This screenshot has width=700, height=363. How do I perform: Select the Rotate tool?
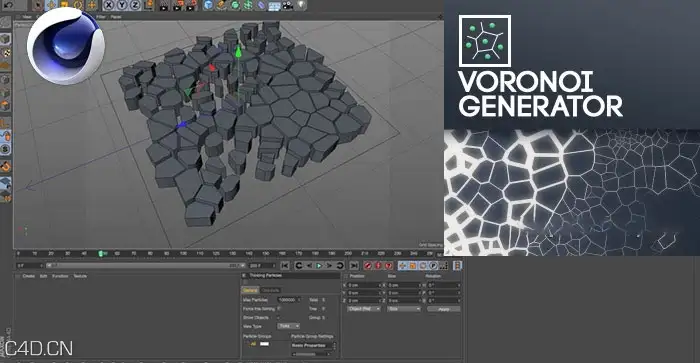78,5
